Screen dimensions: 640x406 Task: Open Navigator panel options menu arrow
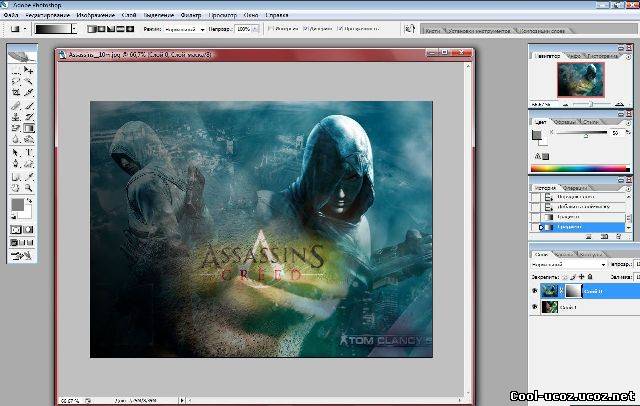coord(628,57)
